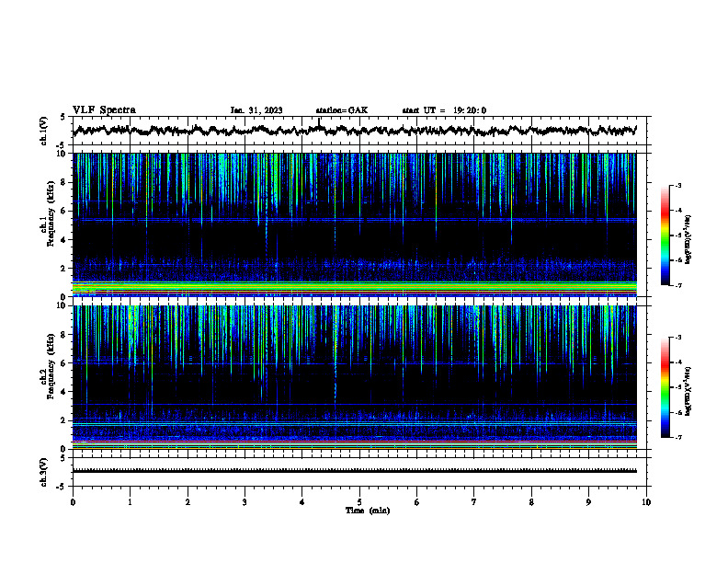This screenshot has width=728, height=563.
Task: Click the bright low-frequency band in ch.1 spectrogram
Action: (x=355, y=287)
